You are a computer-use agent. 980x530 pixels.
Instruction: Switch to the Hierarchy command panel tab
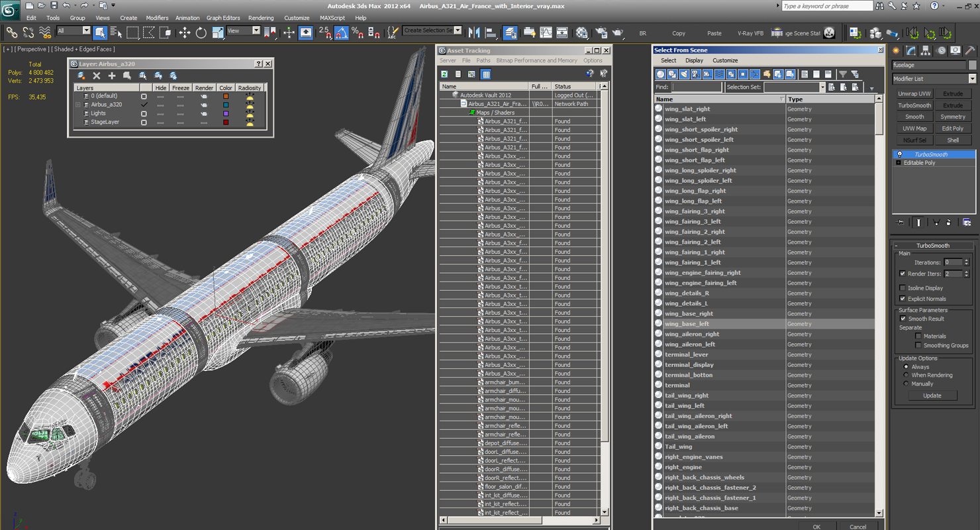point(926,50)
